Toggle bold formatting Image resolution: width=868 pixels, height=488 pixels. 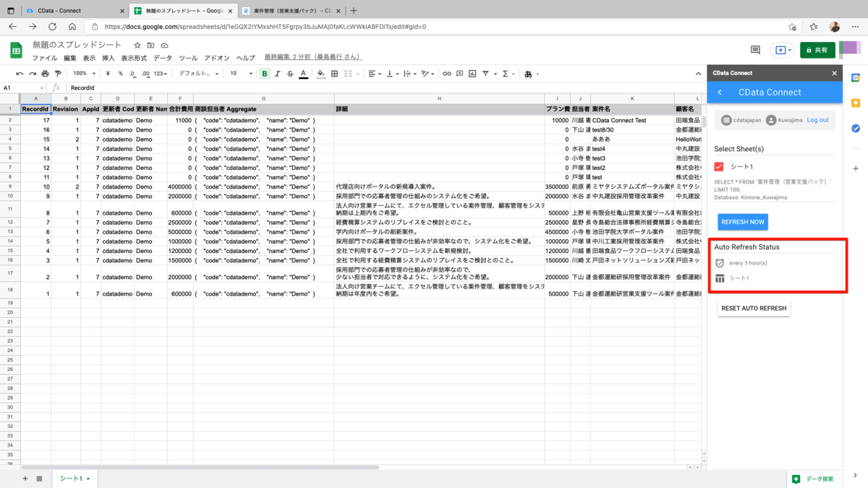265,74
